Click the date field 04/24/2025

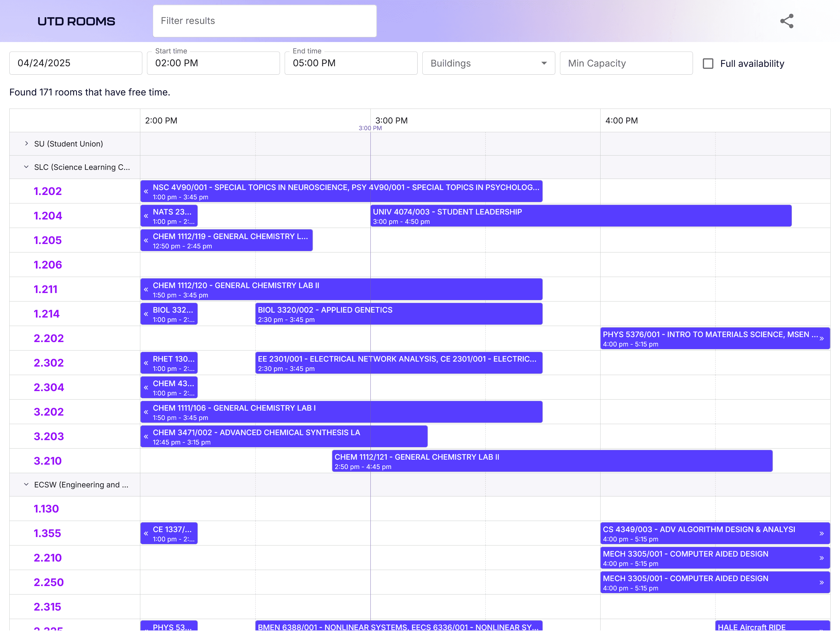[x=76, y=63]
